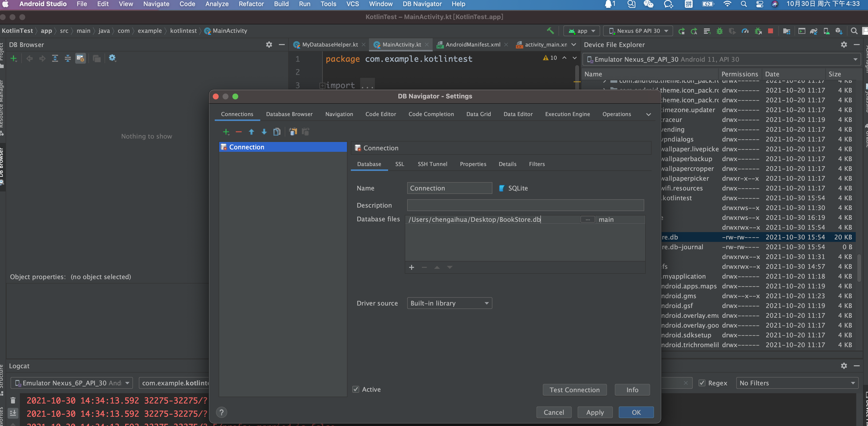Image resolution: width=868 pixels, height=426 pixels.
Task: Uncheck the Regex checkbox
Action: pyautogui.click(x=702, y=383)
